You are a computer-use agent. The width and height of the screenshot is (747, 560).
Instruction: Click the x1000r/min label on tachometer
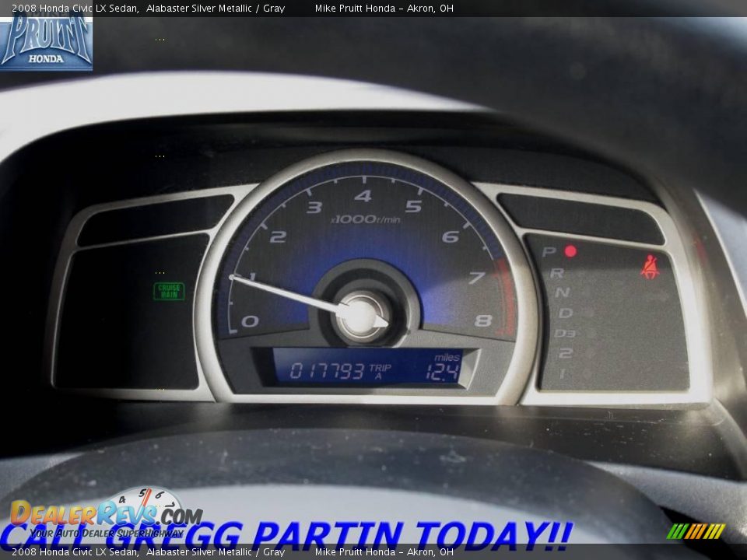[x=366, y=219]
